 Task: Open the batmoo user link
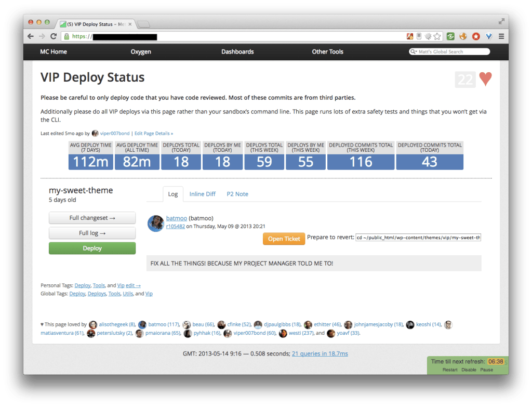177,218
